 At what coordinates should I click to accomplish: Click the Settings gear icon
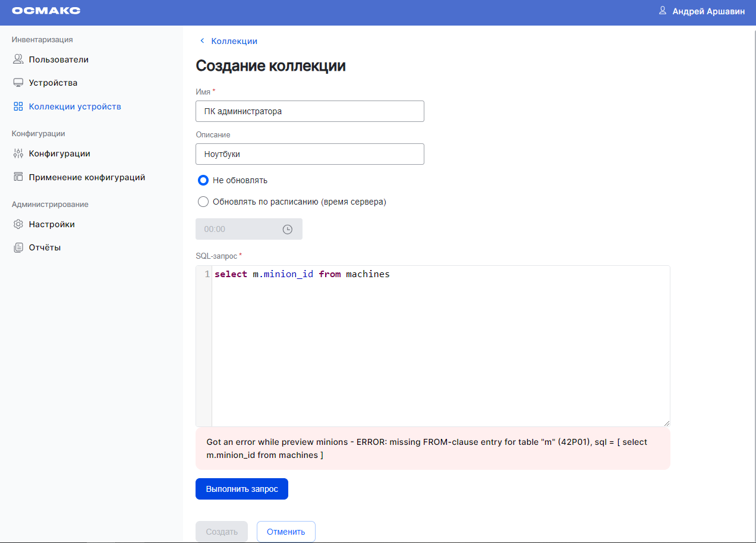(x=18, y=224)
